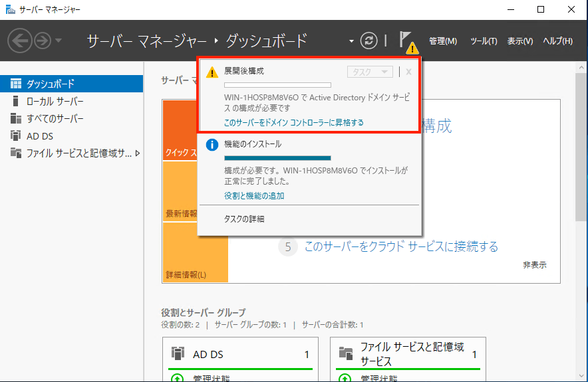Click the 役割の数: 2 text
588x382 pixels.
coord(180,325)
